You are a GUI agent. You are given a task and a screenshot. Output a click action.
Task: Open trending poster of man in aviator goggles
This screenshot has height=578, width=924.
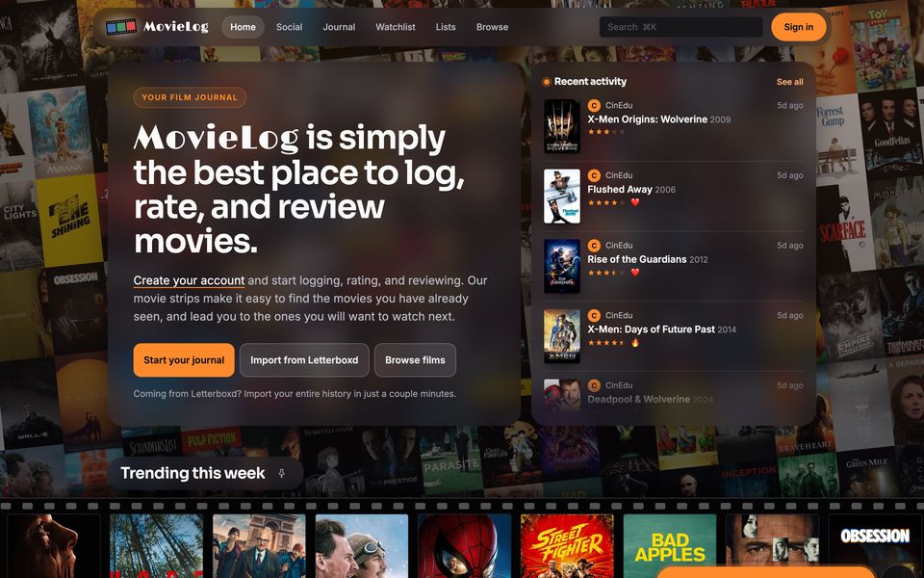coord(362,546)
